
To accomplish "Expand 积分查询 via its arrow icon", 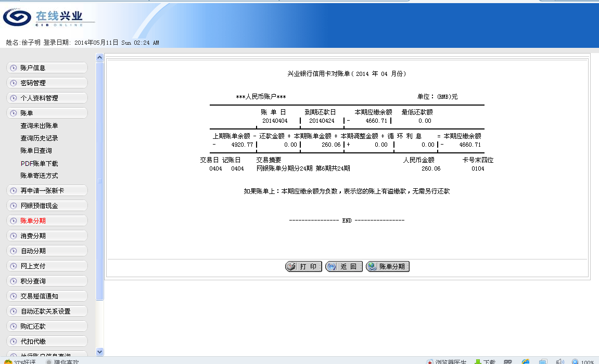I will click(14, 281).
